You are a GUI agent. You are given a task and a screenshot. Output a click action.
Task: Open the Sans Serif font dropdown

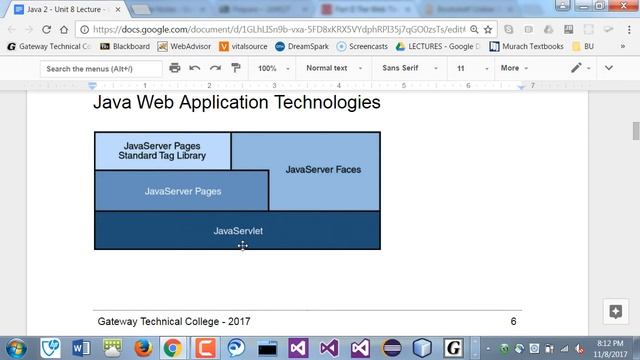coord(410,68)
